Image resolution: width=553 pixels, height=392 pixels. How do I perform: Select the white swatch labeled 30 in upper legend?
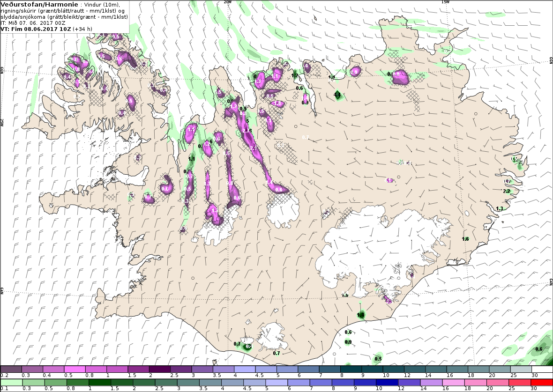[x=542, y=369]
